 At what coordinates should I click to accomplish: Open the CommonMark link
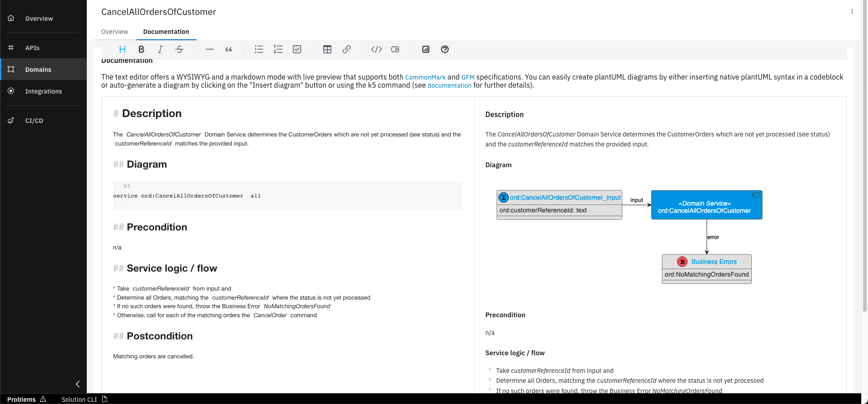tap(425, 77)
